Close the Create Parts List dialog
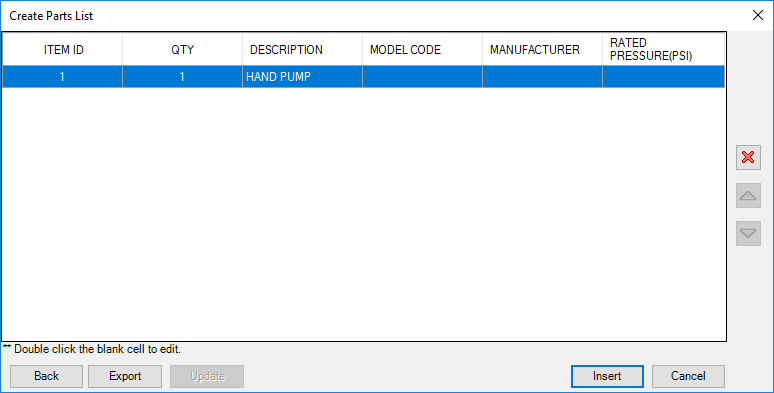The image size is (774, 393). 758,15
